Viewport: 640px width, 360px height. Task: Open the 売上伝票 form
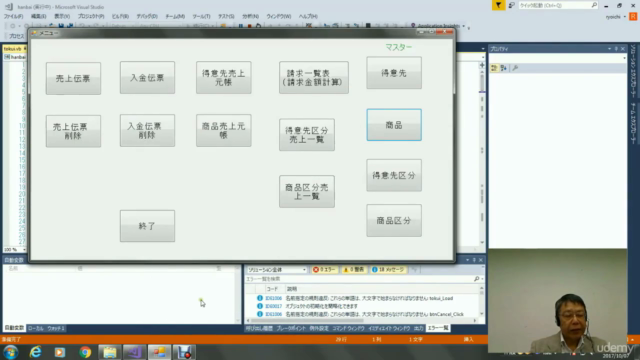click(73, 78)
